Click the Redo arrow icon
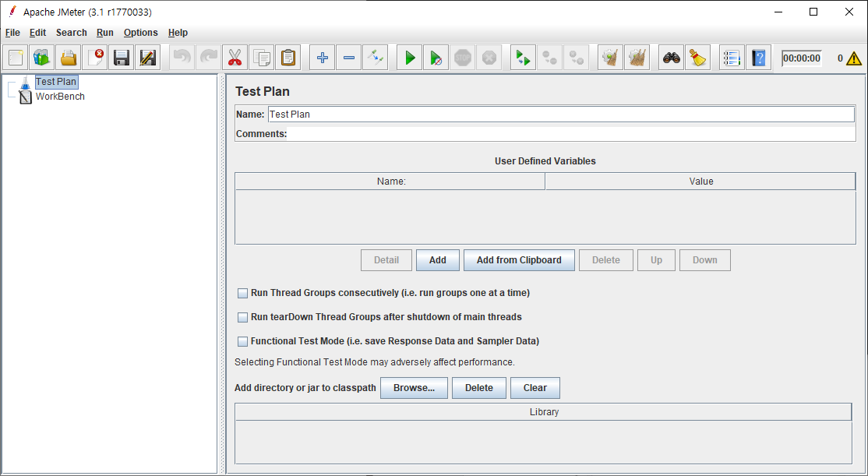Image resolution: width=868 pixels, height=476 pixels. [x=209, y=58]
